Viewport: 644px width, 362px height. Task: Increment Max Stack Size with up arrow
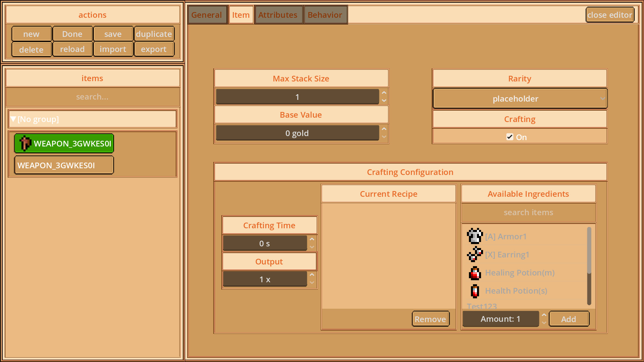(384, 93)
